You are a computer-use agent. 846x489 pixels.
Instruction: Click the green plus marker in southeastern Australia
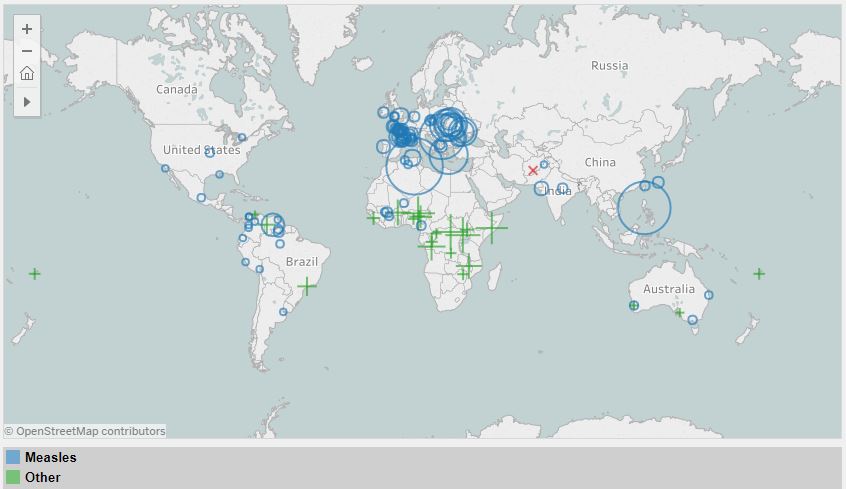coord(680,313)
